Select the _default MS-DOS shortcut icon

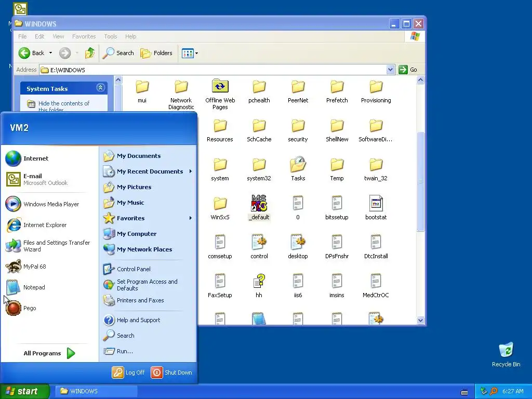coord(259,203)
